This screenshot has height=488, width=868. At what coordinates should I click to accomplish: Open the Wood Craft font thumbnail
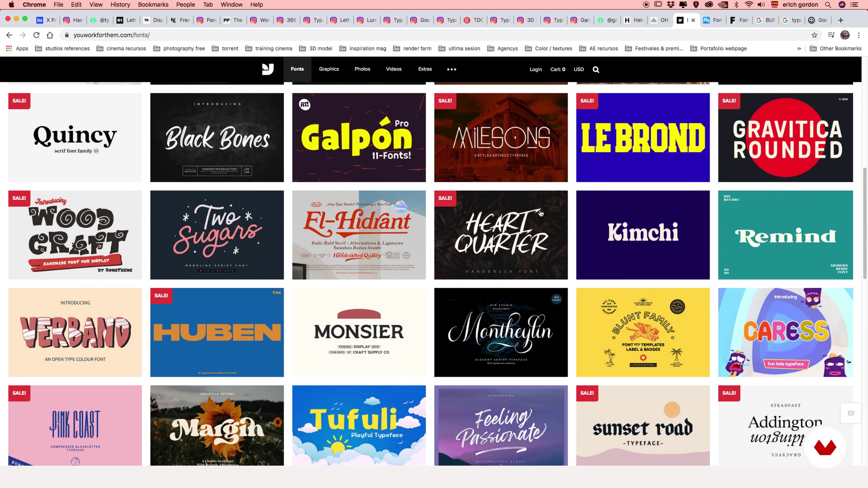(75, 235)
